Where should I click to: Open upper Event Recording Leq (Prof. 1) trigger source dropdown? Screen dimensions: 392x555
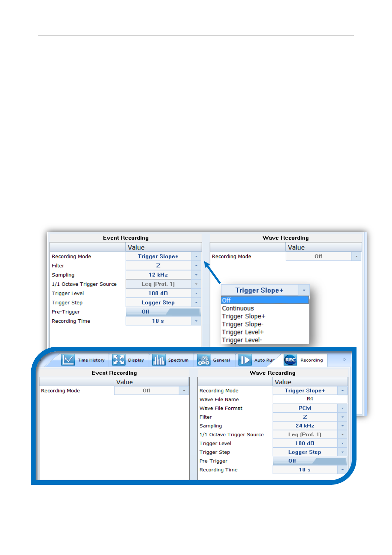click(x=196, y=284)
